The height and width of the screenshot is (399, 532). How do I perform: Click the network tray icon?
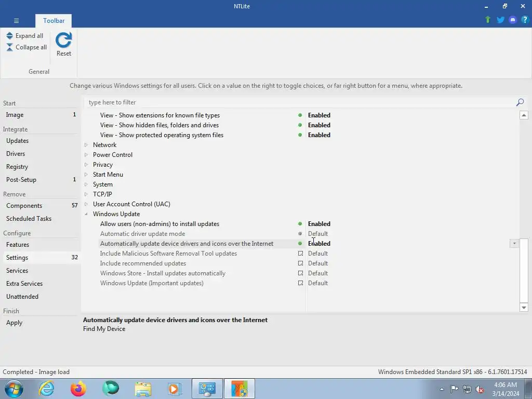click(467, 389)
